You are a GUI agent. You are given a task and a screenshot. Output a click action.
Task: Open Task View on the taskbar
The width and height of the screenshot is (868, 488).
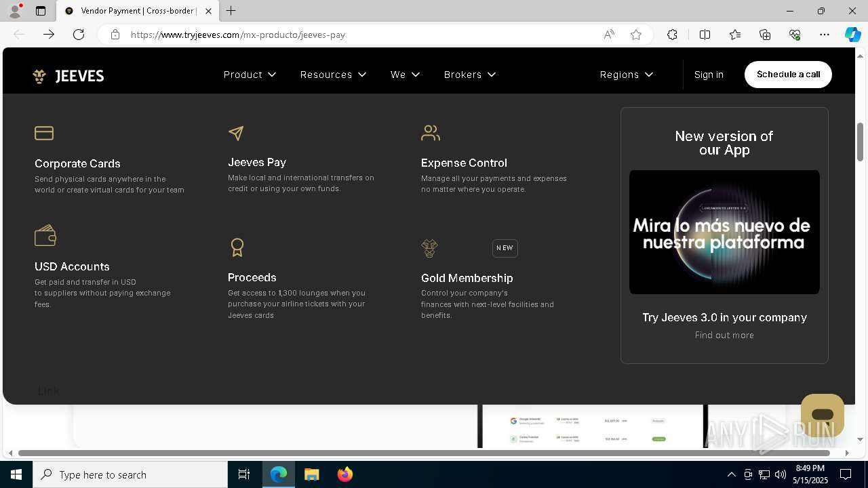(244, 474)
